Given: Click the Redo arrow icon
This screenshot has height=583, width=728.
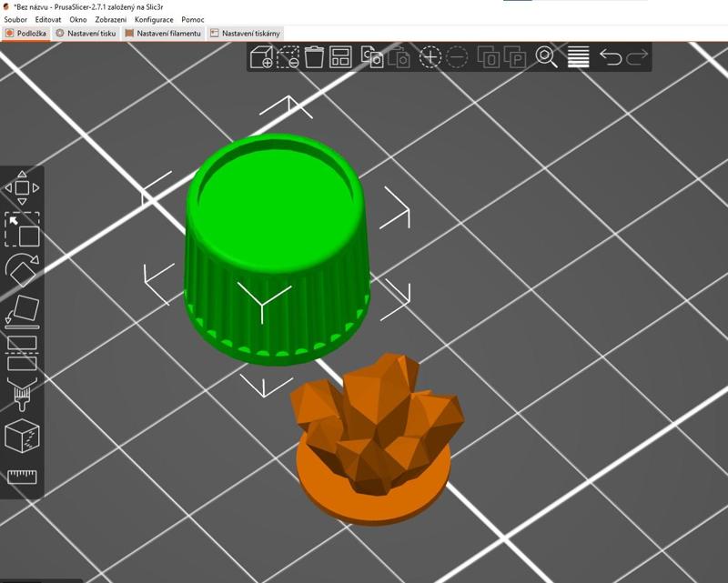Looking at the screenshot, I should pyautogui.click(x=637, y=57).
